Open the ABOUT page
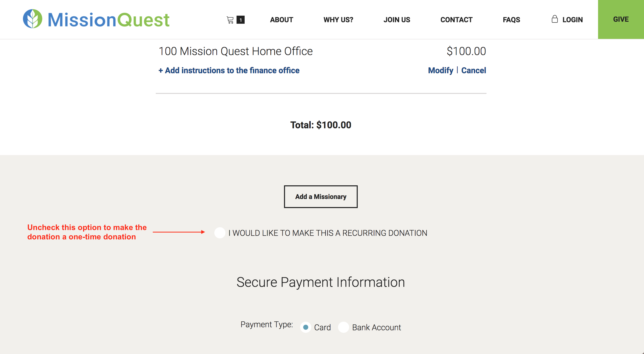 (281, 19)
